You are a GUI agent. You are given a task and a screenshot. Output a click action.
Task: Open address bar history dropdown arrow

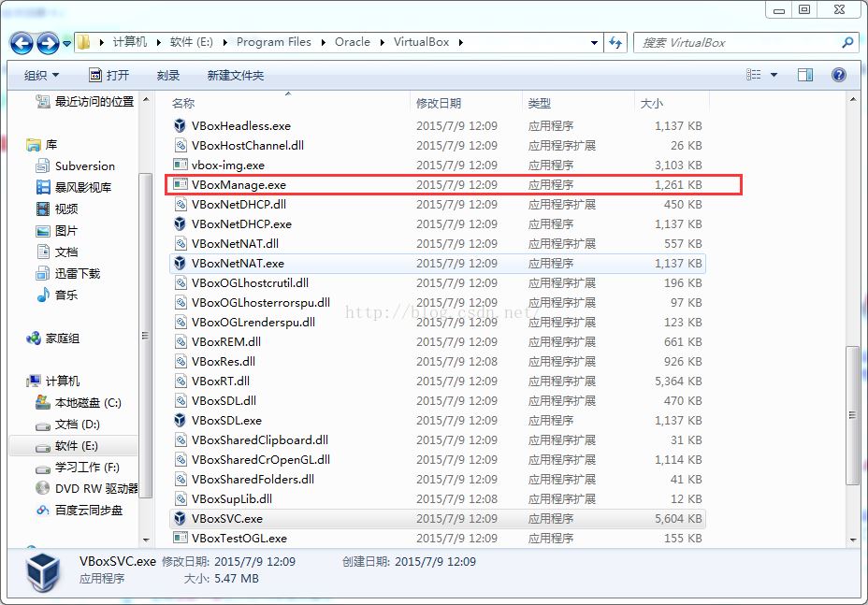[x=594, y=43]
